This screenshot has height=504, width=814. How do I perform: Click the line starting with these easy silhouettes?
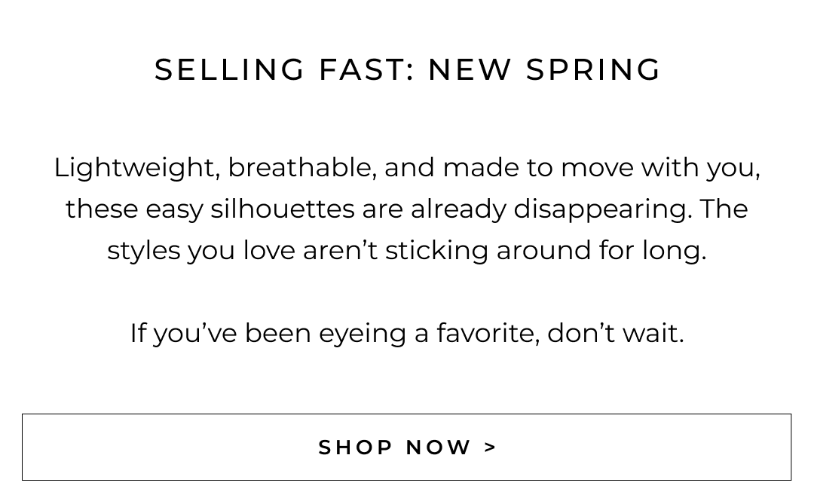point(407,209)
